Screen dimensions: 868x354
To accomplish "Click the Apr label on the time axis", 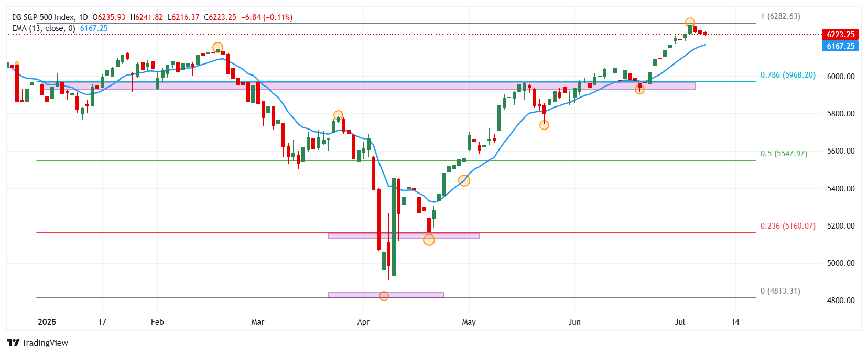I will point(363,322).
